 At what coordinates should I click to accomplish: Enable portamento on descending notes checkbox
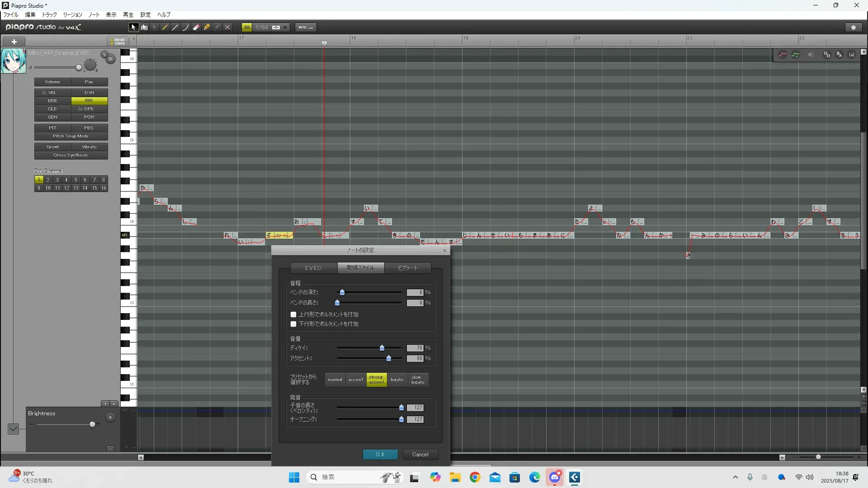(293, 324)
